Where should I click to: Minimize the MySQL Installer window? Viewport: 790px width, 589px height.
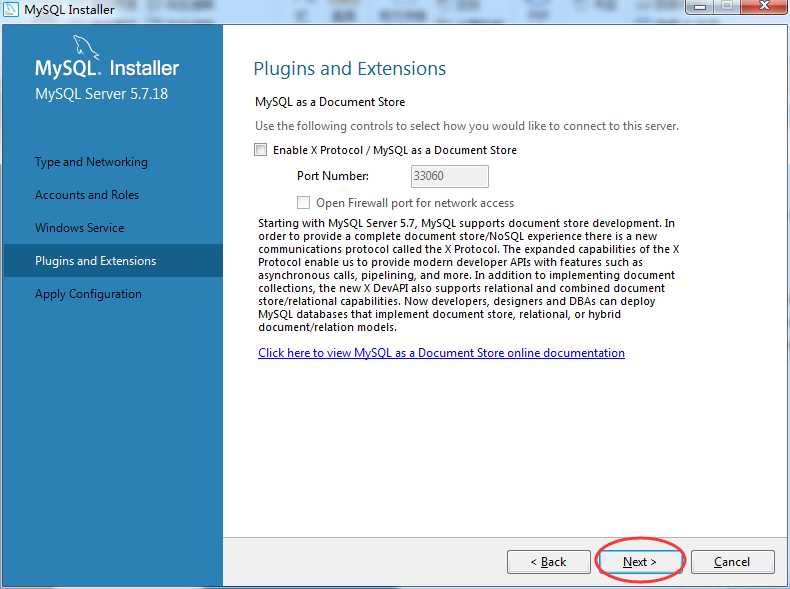tap(701, 7)
